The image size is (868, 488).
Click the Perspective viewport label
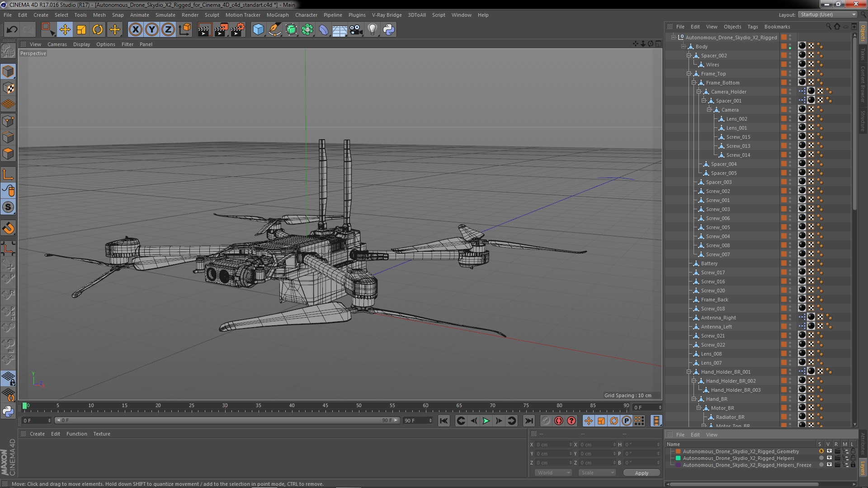[33, 53]
